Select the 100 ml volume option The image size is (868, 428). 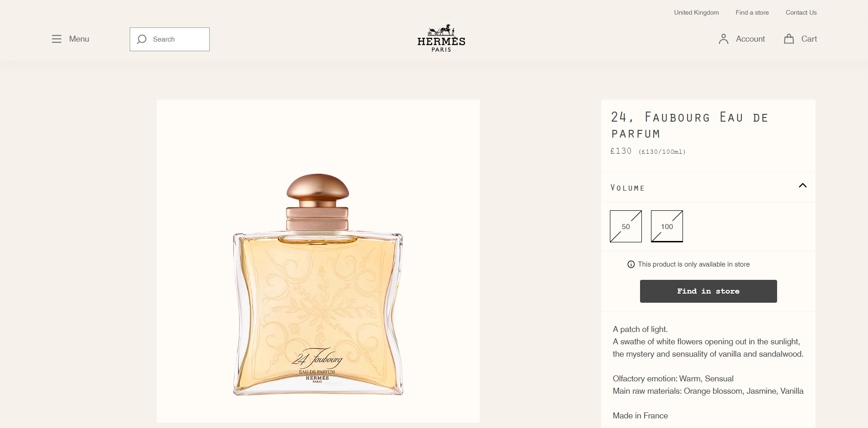click(x=667, y=226)
